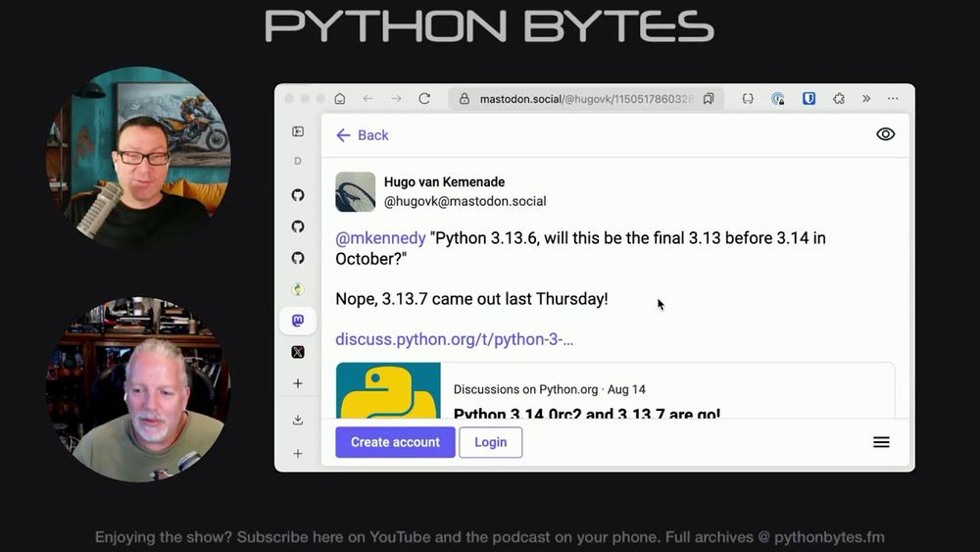Expand the toolbar overflow chevrons
980x552 pixels.
pos(866,99)
